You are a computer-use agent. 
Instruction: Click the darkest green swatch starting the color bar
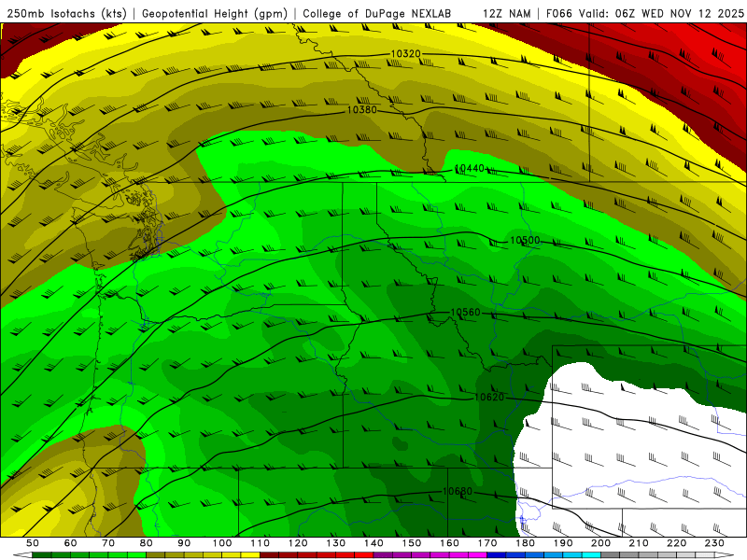tap(42, 554)
